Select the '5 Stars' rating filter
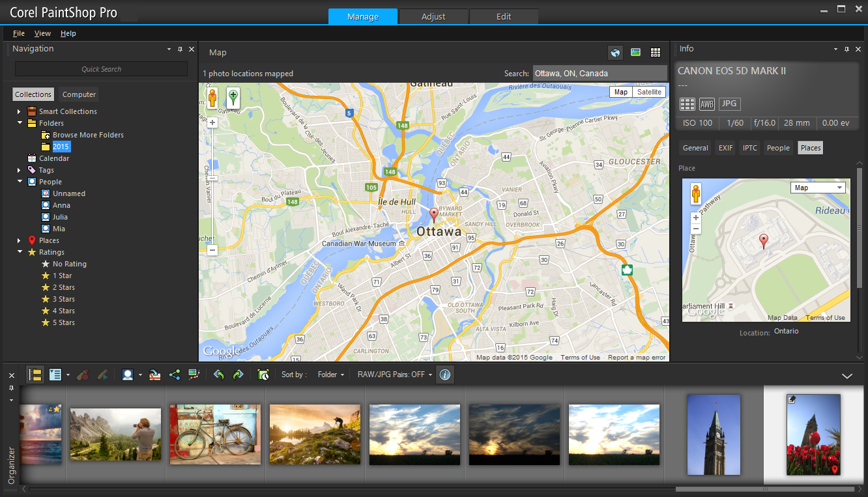Screen dimensions: 868x497 64,322
